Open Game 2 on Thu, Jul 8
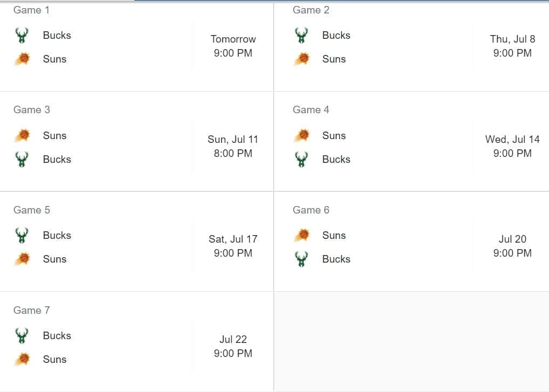549x392 pixels. (512, 46)
